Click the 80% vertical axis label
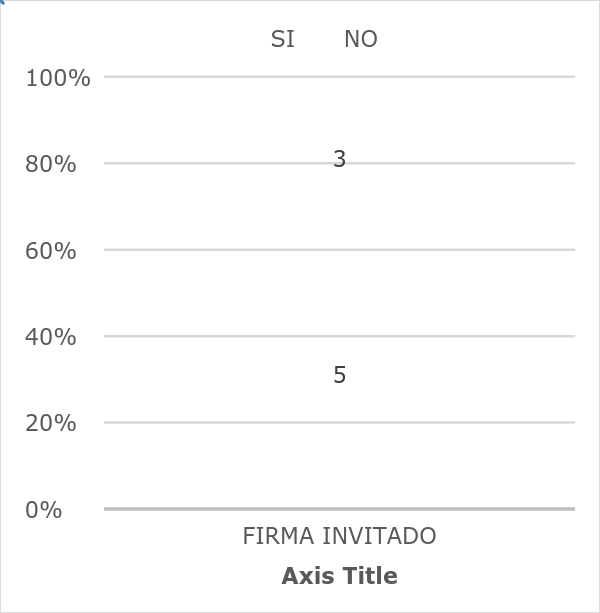Viewport: 600px width, 613px height. coord(50,164)
